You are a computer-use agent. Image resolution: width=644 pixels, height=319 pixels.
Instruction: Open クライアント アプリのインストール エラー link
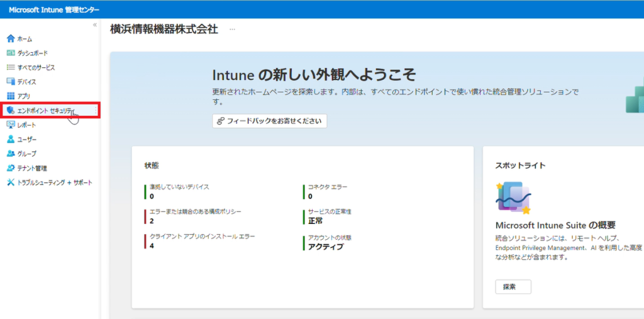[202, 237]
